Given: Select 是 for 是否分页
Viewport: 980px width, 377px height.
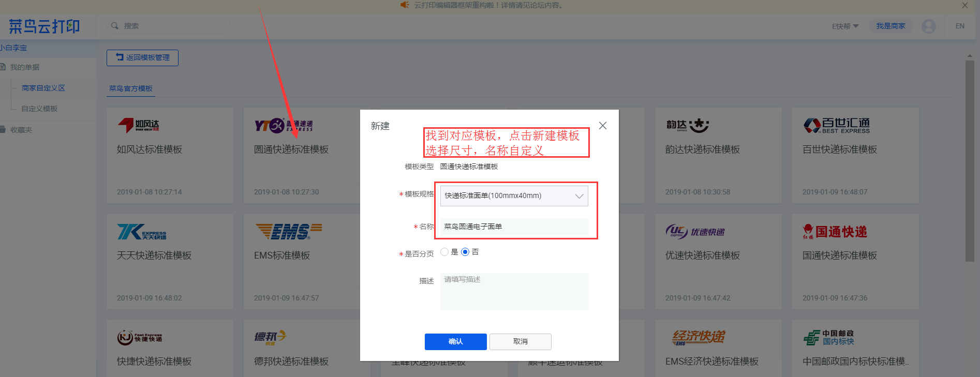Looking at the screenshot, I should (x=444, y=252).
